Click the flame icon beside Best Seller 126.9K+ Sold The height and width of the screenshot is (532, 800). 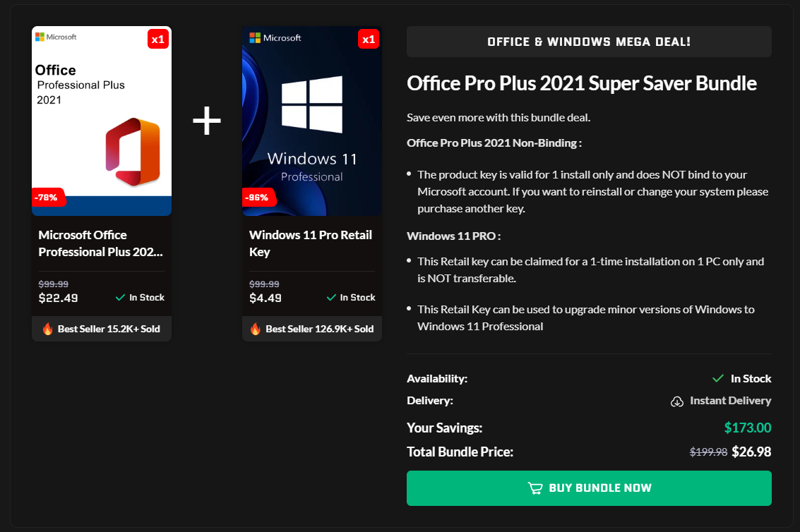(x=256, y=329)
